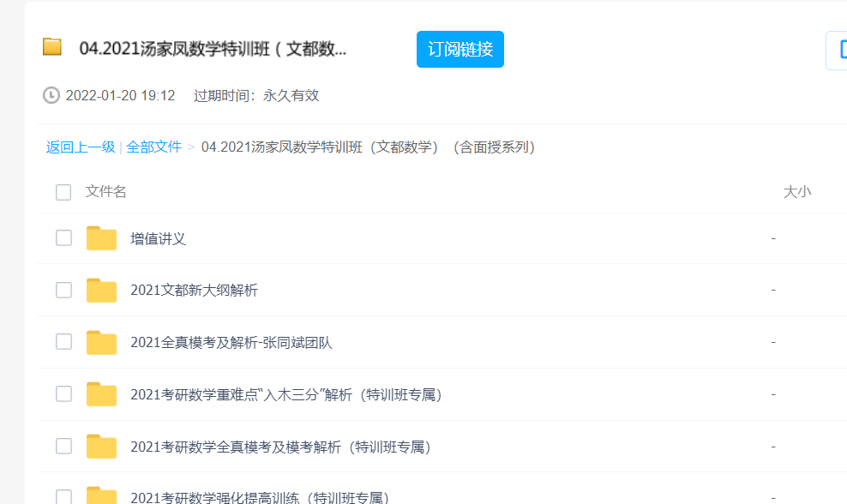Open folder icon of 入木三分 解析 row
This screenshot has height=504, width=847.
[101, 394]
